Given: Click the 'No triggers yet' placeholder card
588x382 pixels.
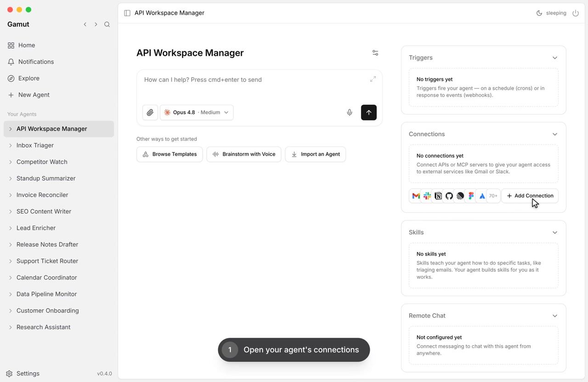Looking at the screenshot, I should (x=484, y=88).
